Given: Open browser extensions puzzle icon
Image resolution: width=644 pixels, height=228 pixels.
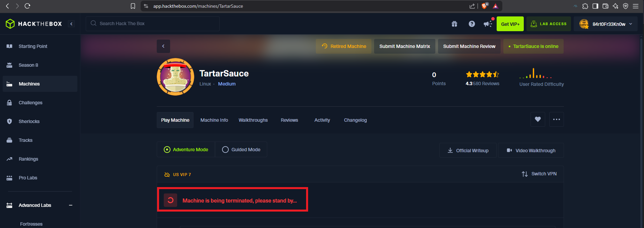Looking at the screenshot, I should click(585, 6).
